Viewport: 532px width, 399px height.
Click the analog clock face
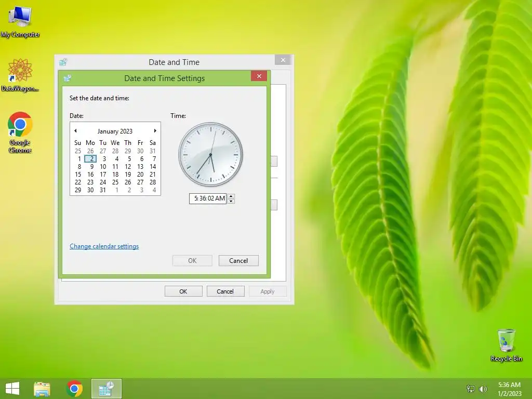pyautogui.click(x=211, y=154)
